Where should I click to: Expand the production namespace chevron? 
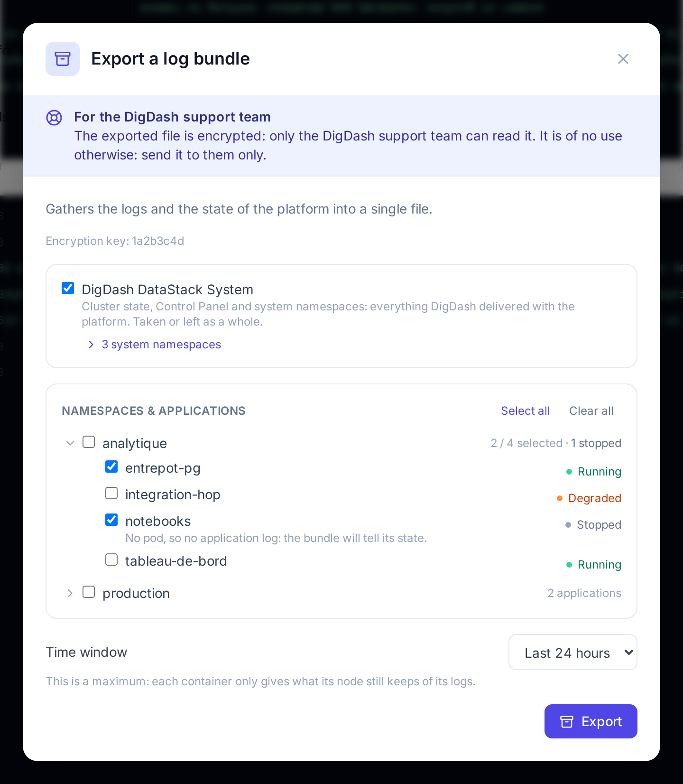pyautogui.click(x=70, y=593)
